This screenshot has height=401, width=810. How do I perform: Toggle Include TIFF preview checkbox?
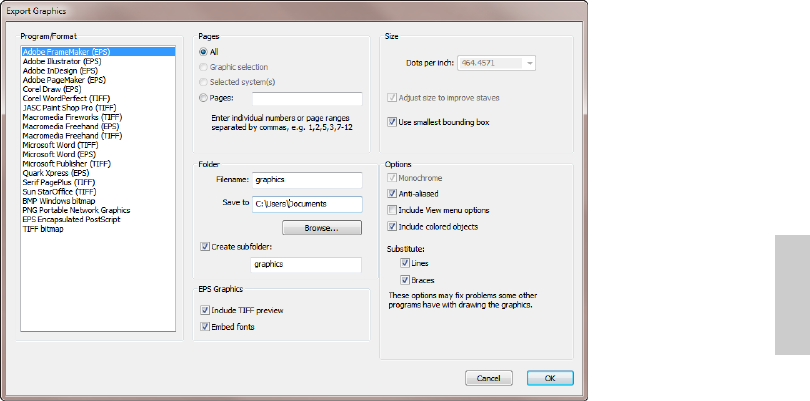[x=205, y=310]
